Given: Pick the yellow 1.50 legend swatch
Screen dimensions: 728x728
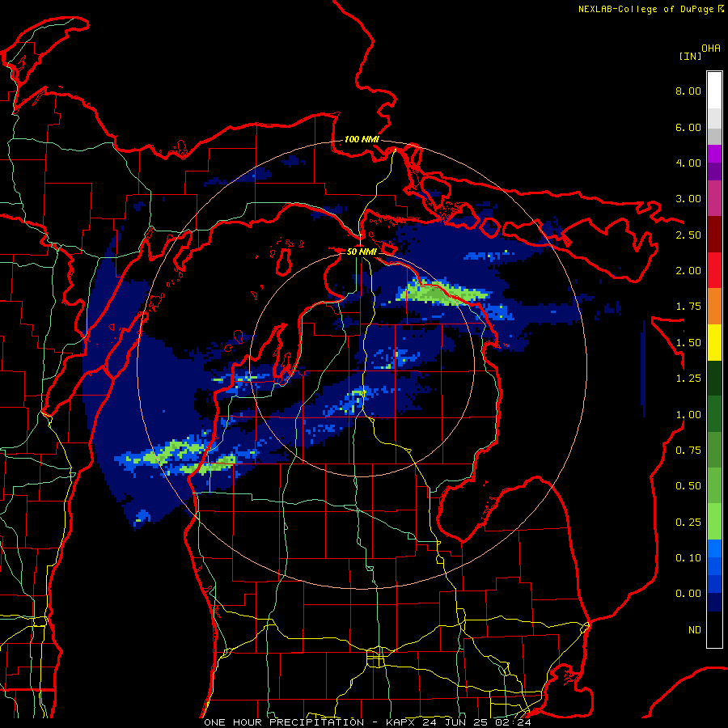Looking at the screenshot, I should 714,342.
